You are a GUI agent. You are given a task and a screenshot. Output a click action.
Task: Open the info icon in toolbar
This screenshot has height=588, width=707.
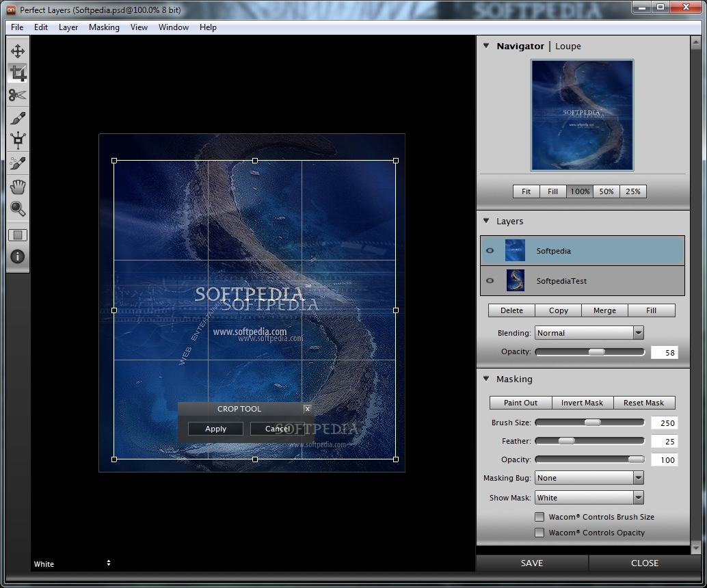click(18, 256)
